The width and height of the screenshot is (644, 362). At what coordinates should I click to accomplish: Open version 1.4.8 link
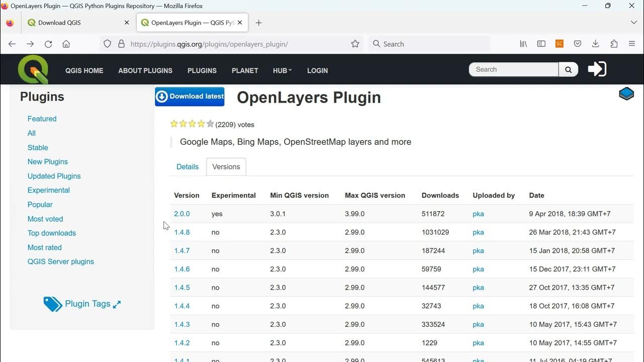pyautogui.click(x=182, y=233)
